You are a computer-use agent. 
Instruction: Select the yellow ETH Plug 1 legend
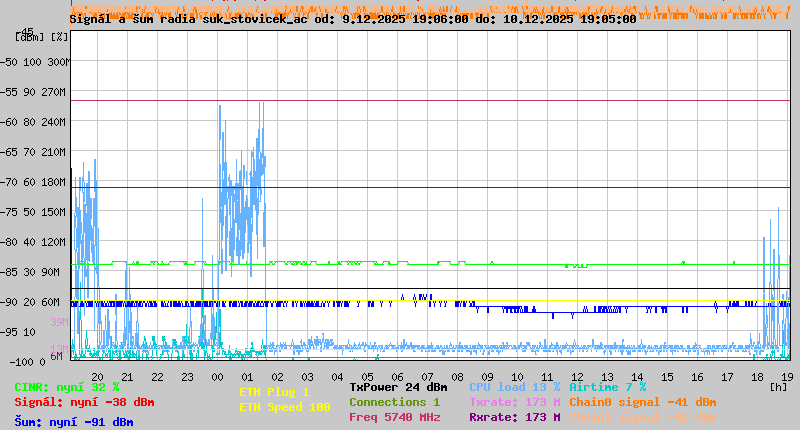(274, 392)
